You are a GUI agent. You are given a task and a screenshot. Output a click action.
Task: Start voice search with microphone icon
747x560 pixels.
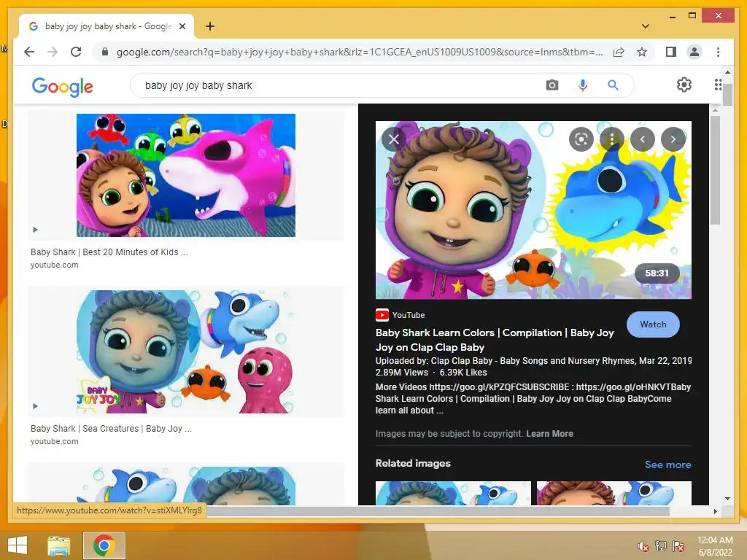582,85
